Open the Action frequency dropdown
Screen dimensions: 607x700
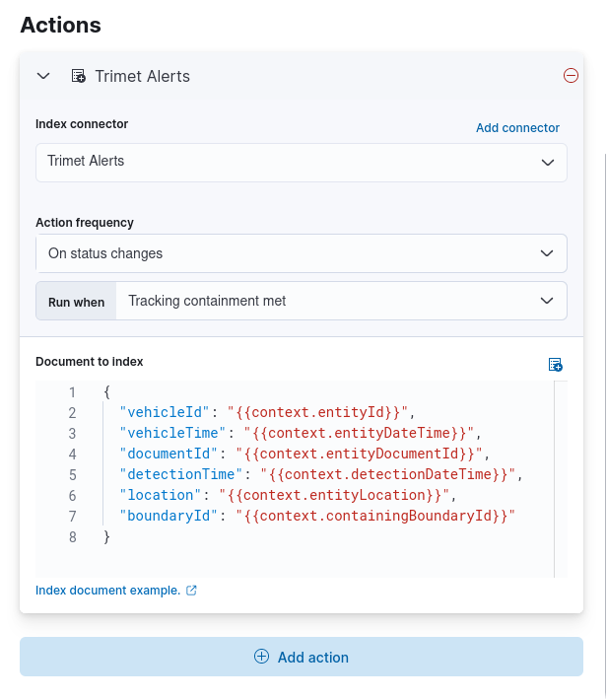(301, 253)
